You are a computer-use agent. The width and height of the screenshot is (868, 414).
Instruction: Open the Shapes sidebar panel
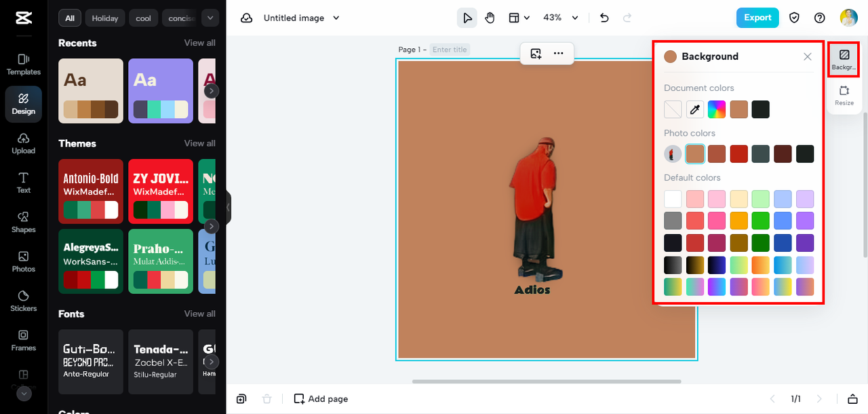click(24, 222)
